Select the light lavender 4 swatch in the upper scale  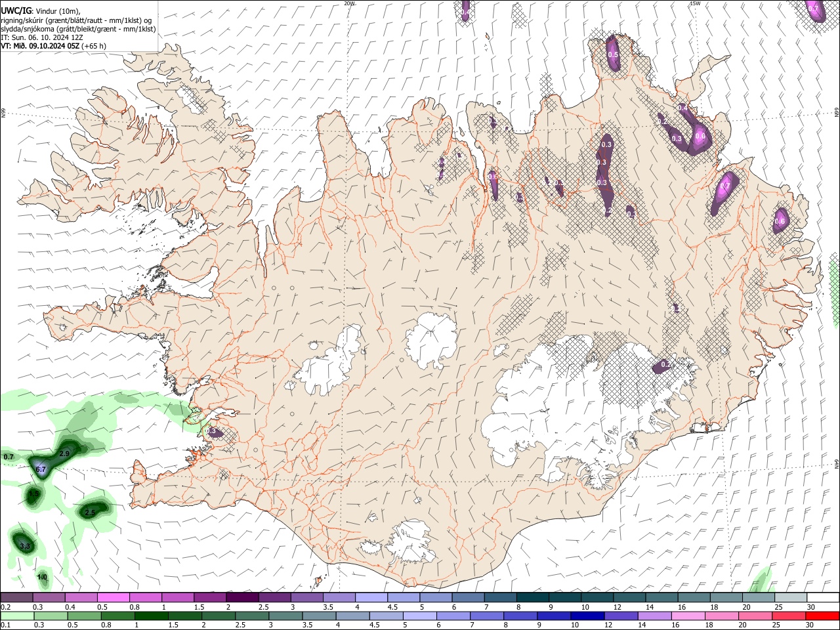371,597
